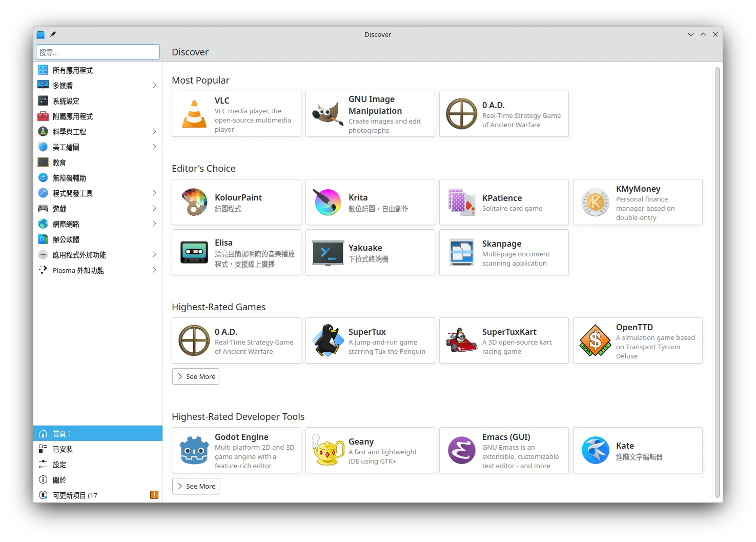This screenshot has width=756, height=542.
Task: Select the Krita app icon
Action: click(x=328, y=202)
